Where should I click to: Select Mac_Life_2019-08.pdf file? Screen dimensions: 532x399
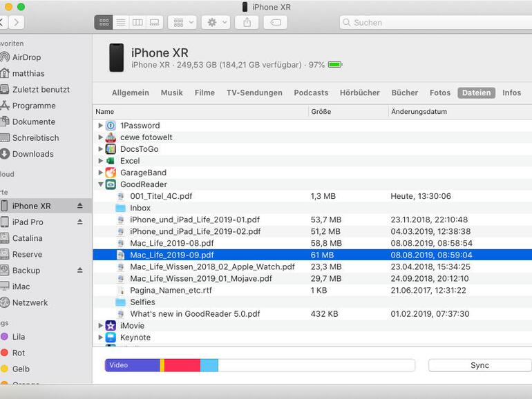pos(312,243)
